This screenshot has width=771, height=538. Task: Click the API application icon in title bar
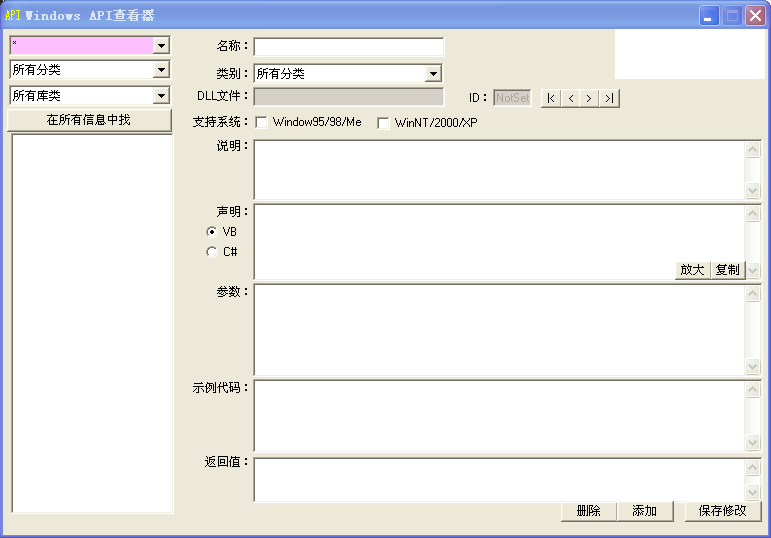(12, 15)
